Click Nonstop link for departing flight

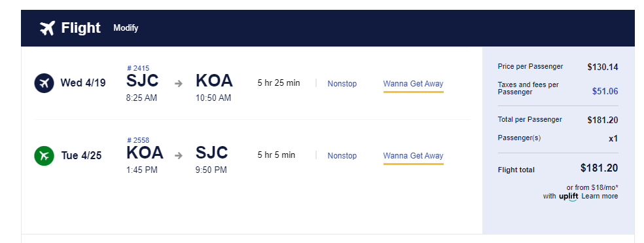pyautogui.click(x=342, y=83)
